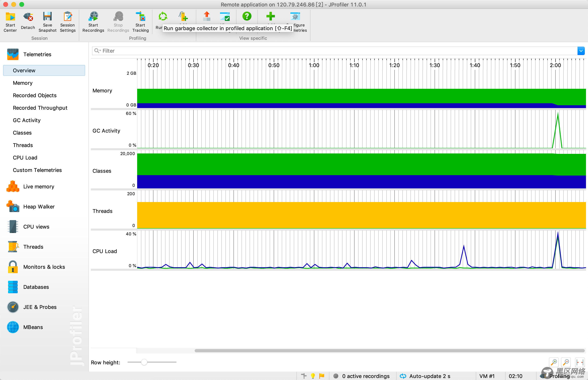Viewport: 588px width, 380px height.
Task: Click the Add Bookmark icon
Action: (183, 16)
